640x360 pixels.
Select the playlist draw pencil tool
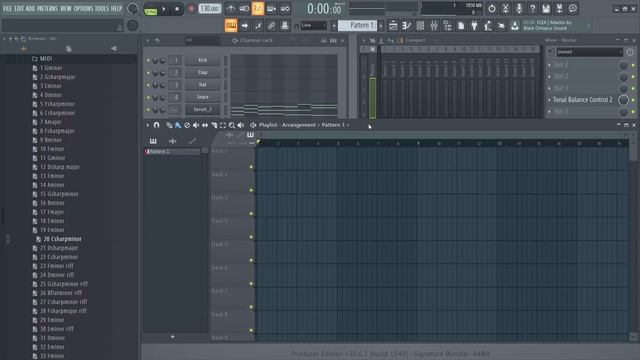(169, 125)
